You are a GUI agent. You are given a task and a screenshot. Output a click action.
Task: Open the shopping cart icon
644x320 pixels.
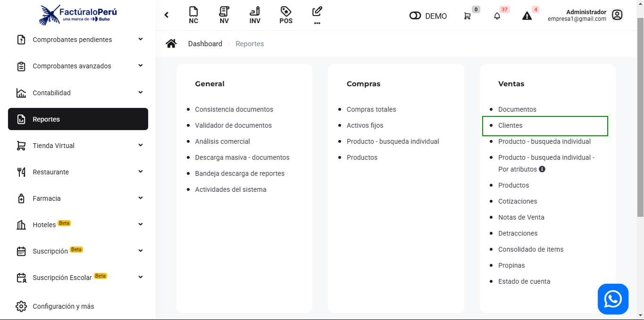tap(467, 16)
